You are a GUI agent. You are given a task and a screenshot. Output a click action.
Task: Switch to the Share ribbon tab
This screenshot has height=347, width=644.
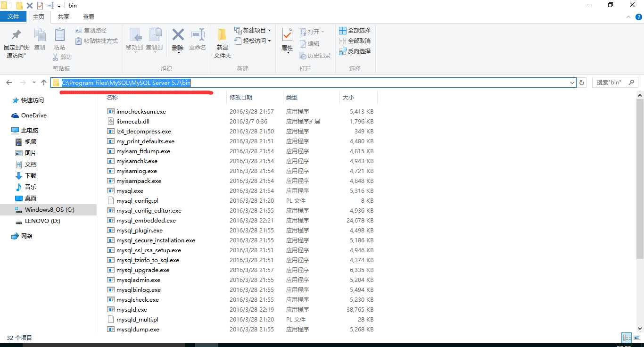point(64,17)
